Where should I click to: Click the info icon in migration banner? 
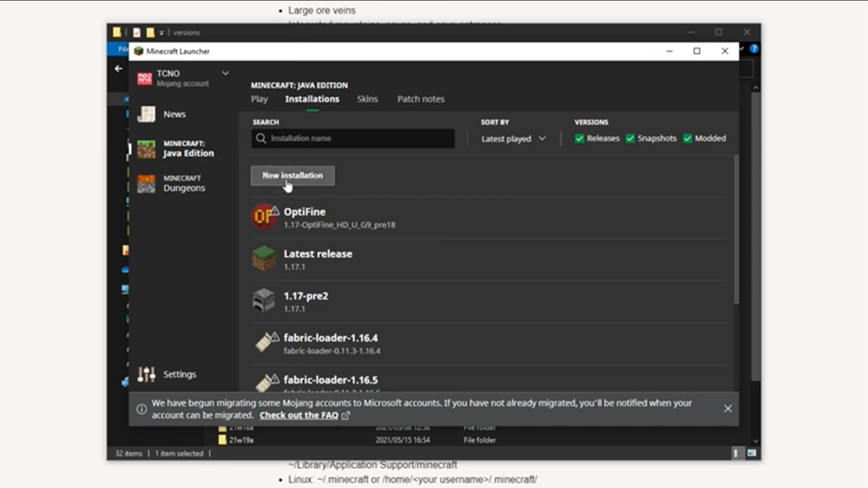click(x=141, y=409)
